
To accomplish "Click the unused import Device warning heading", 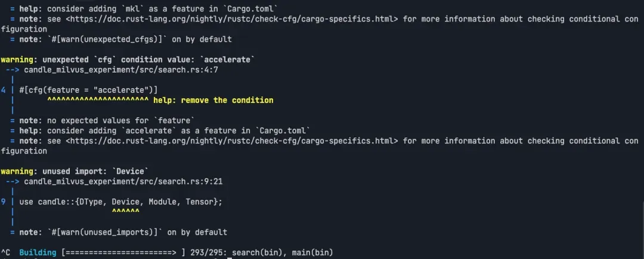I will click(x=73, y=171).
